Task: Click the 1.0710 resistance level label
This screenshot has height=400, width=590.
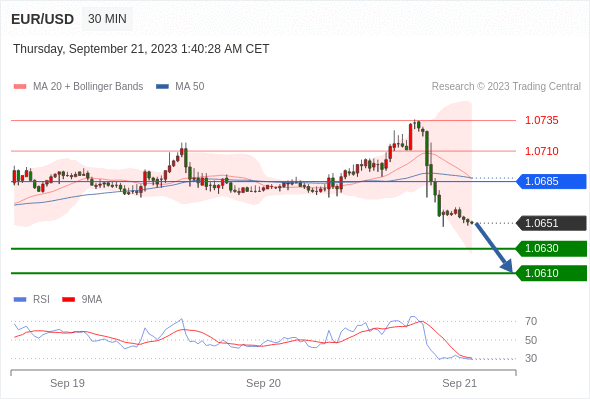Action: click(542, 151)
